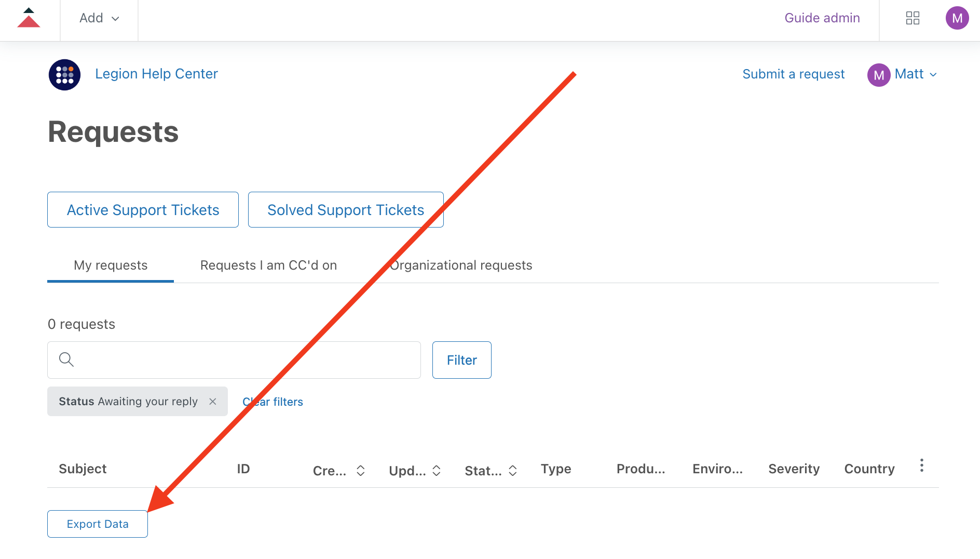980x559 pixels.
Task: Open the column options three-dot menu
Action: coord(921,465)
